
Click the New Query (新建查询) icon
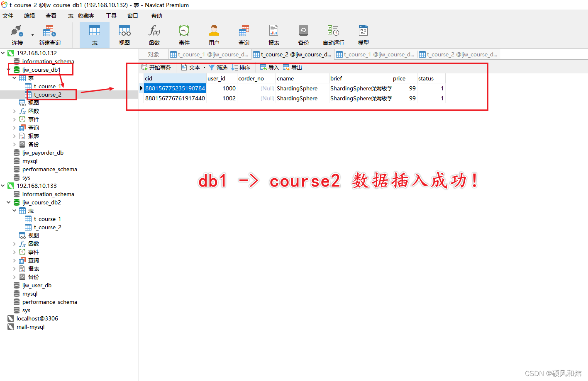click(49, 35)
